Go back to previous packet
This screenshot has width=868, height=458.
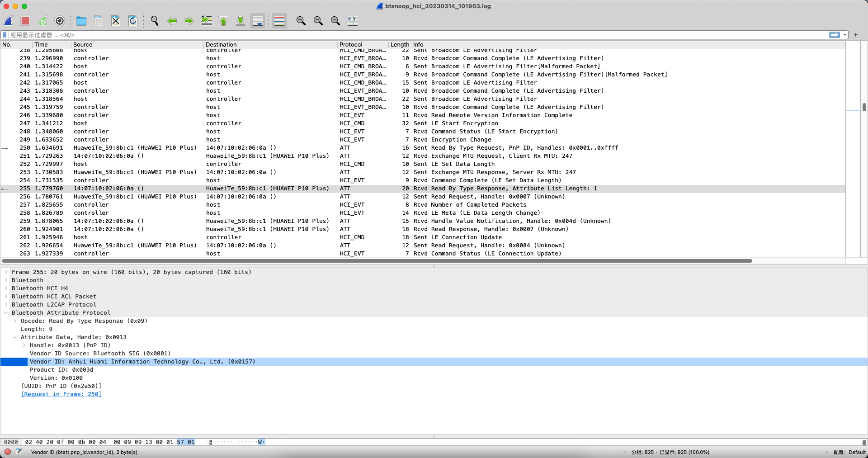172,21
